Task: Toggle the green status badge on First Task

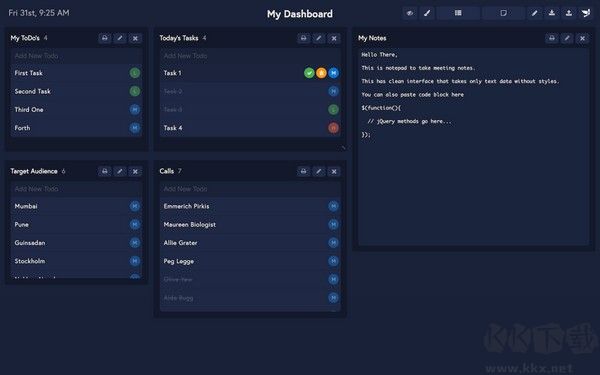Action: pyautogui.click(x=135, y=73)
